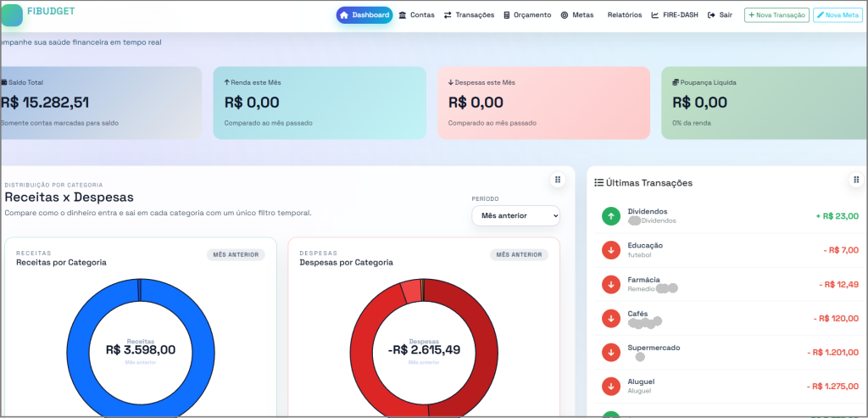Click the Nova Transação button

(776, 15)
